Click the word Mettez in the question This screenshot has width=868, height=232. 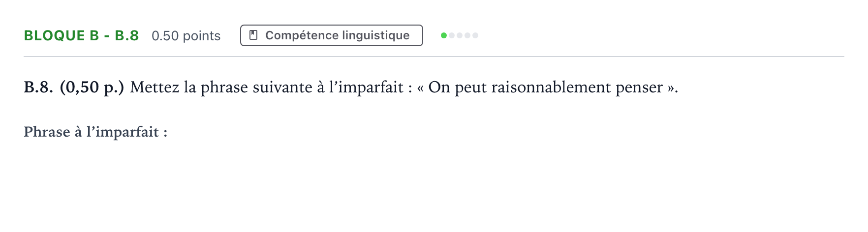(x=155, y=87)
